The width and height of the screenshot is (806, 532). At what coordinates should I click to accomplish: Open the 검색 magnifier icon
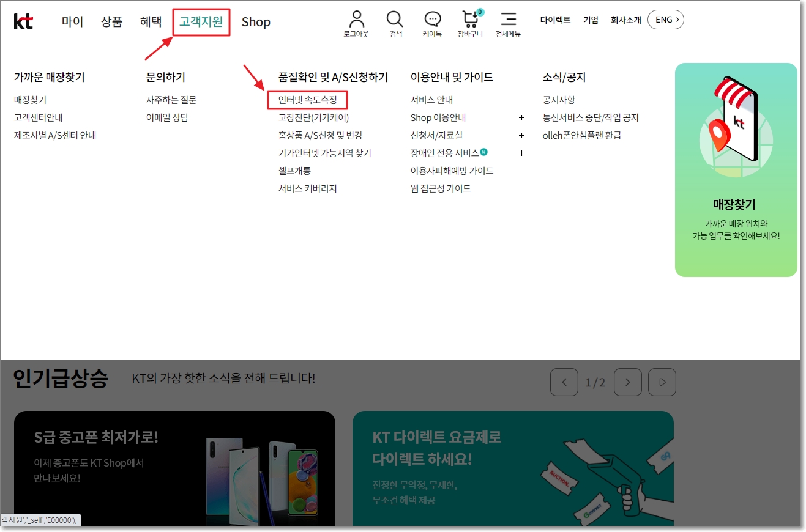pos(395,19)
